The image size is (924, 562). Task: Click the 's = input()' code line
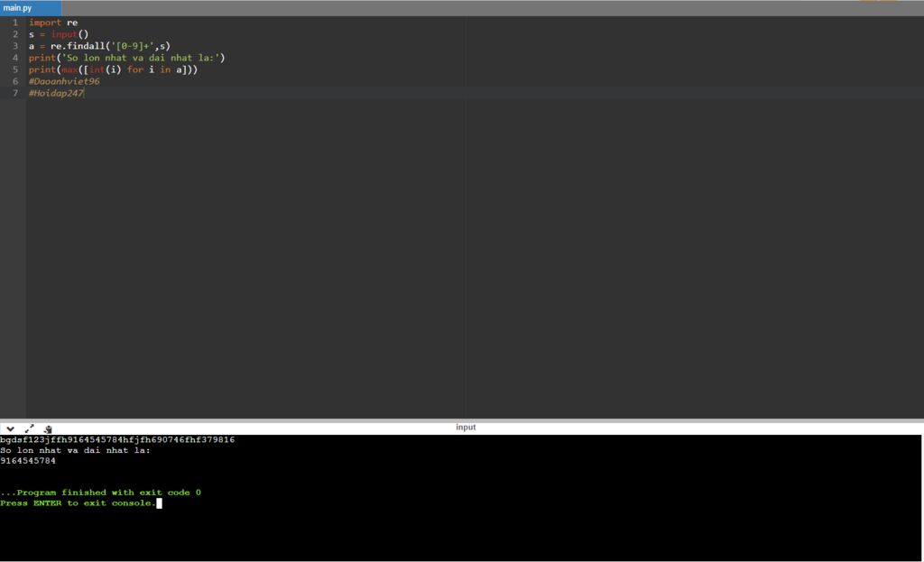(59, 34)
